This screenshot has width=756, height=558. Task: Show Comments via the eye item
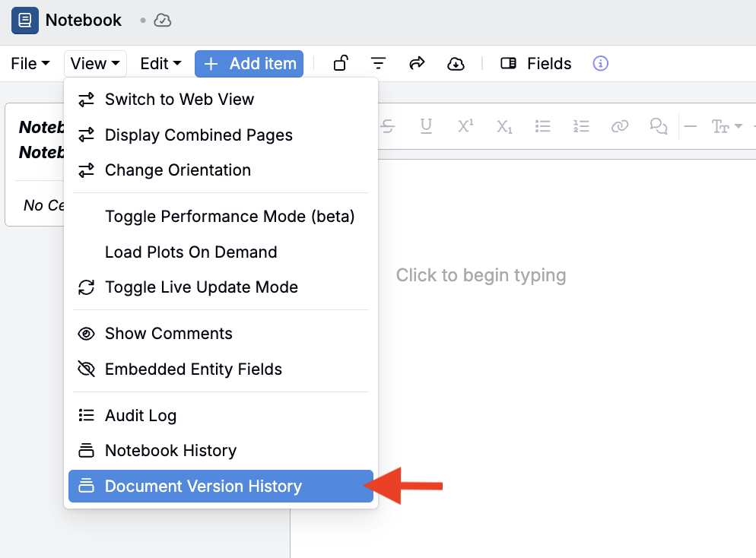click(x=168, y=334)
